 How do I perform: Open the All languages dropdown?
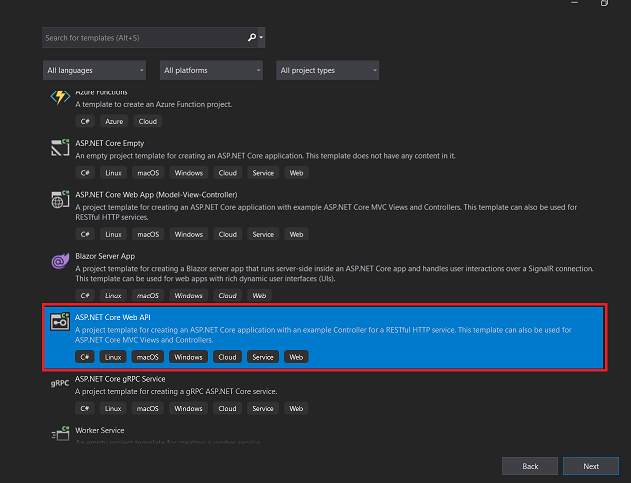(94, 70)
